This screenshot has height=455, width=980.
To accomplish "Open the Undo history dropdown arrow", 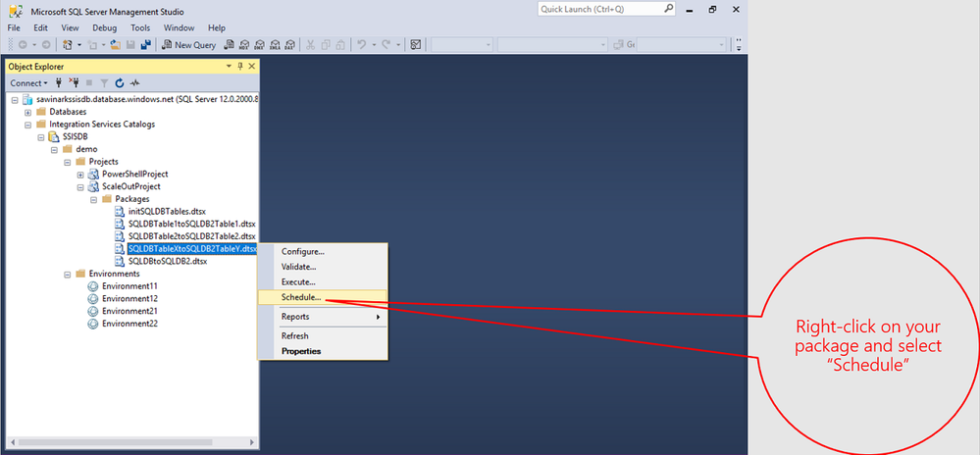I will pyautogui.click(x=374, y=45).
